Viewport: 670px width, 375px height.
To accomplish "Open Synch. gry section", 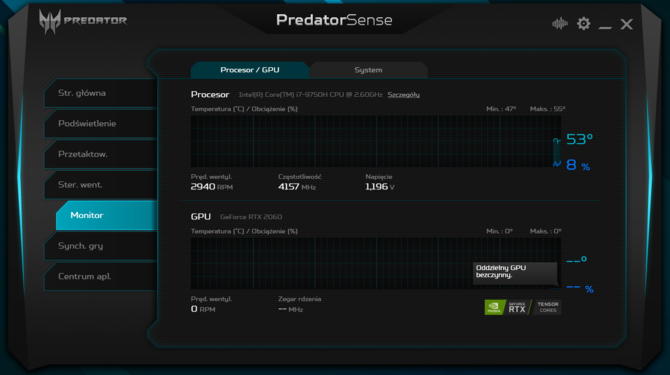I will (x=101, y=246).
